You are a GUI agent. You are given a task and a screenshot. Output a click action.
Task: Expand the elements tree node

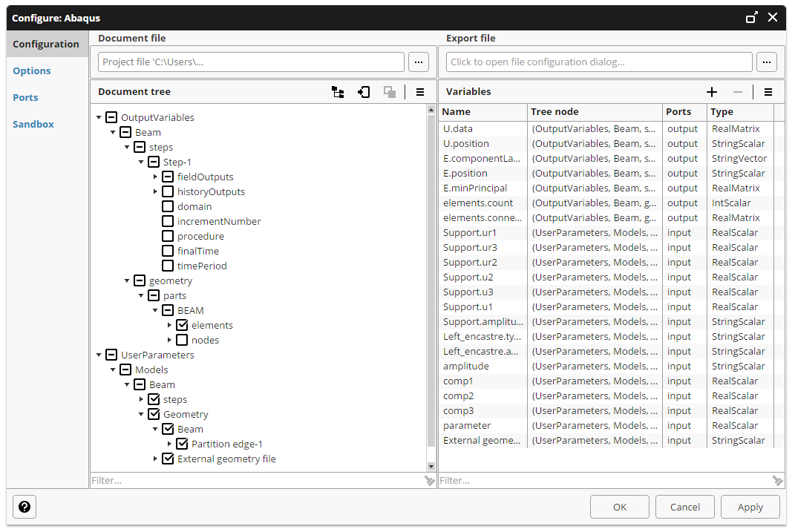click(x=169, y=325)
